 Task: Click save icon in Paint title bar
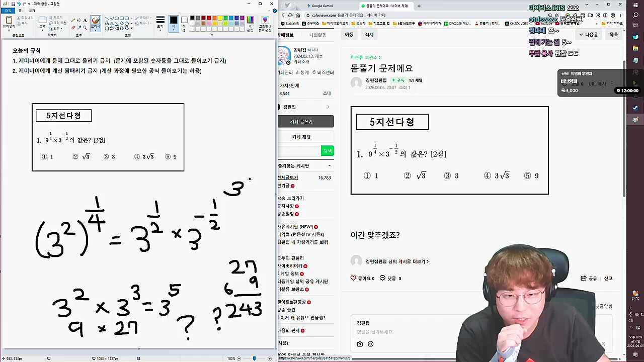point(13,4)
